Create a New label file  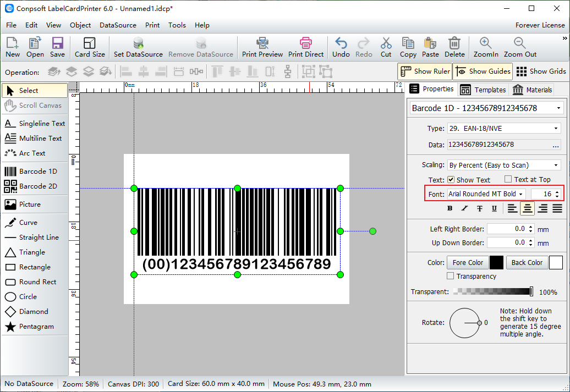tap(13, 47)
